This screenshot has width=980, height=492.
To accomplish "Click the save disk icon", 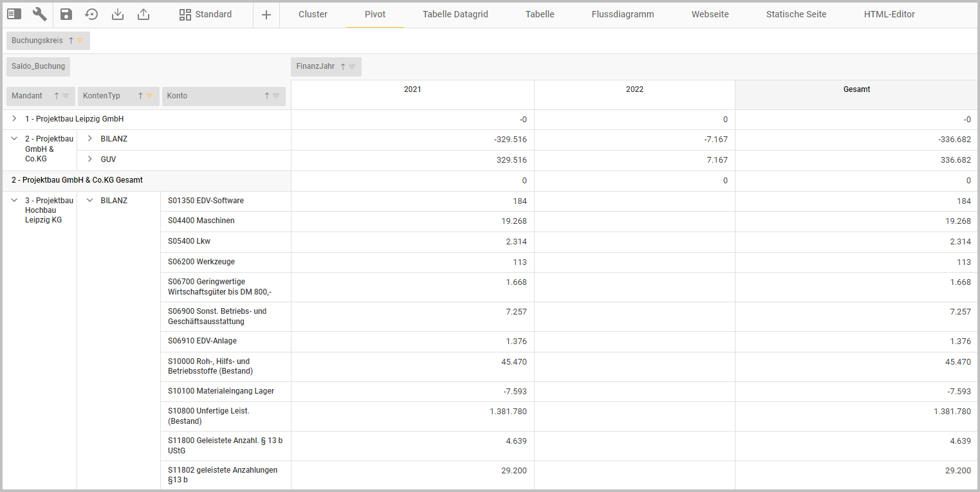I will (66, 14).
